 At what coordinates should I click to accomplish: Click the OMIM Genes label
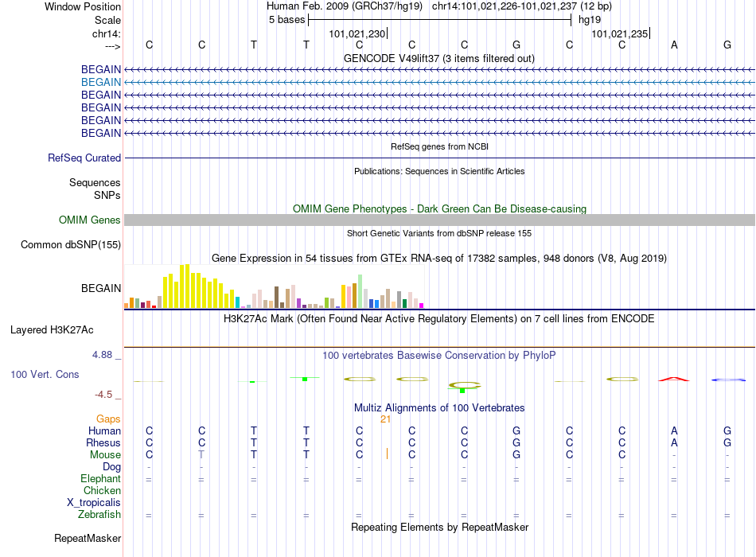pos(89,220)
